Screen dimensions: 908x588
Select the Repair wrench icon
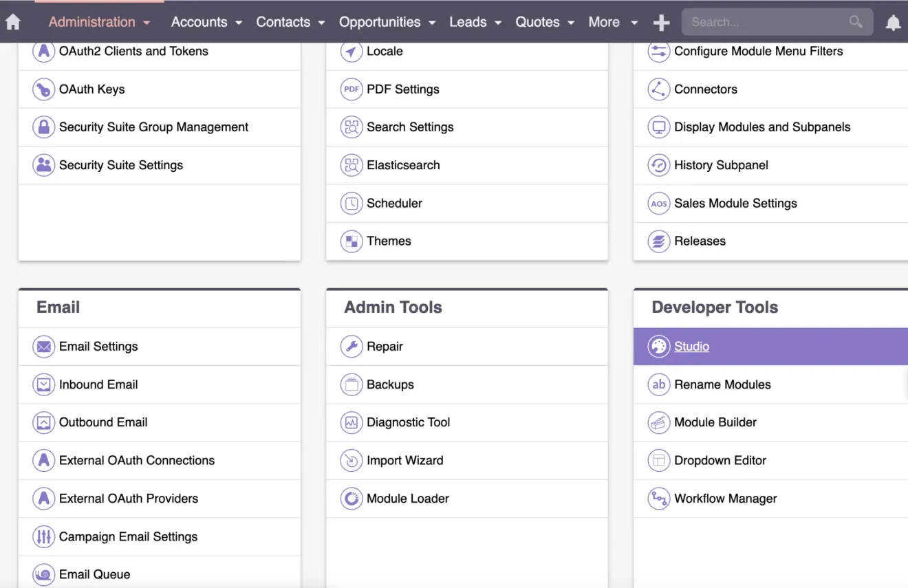click(352, 346)
